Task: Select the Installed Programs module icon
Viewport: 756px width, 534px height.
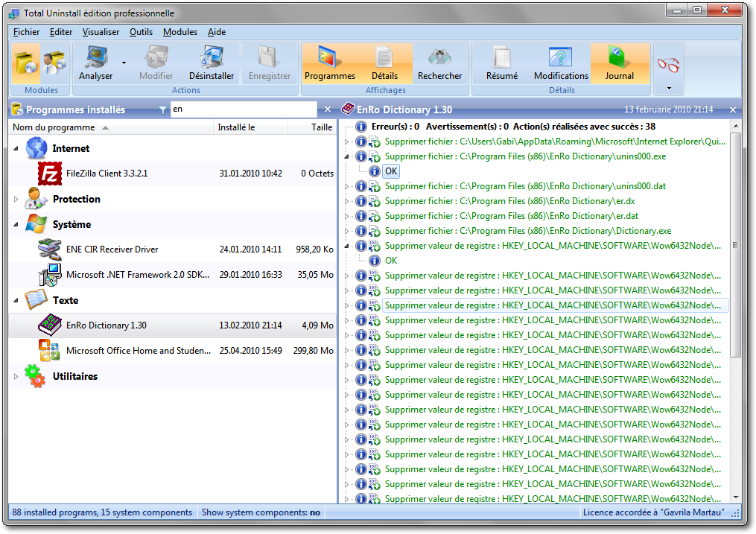Action: pos(25,63)
